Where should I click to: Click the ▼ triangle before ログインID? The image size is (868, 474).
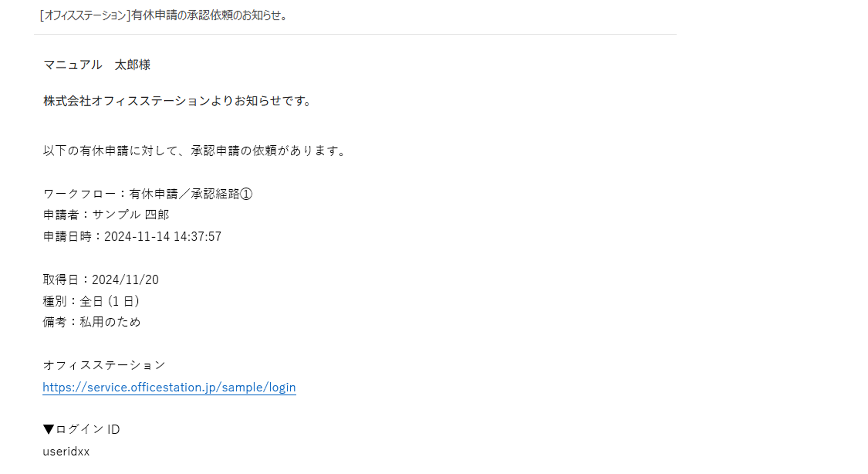coord(49,429)
